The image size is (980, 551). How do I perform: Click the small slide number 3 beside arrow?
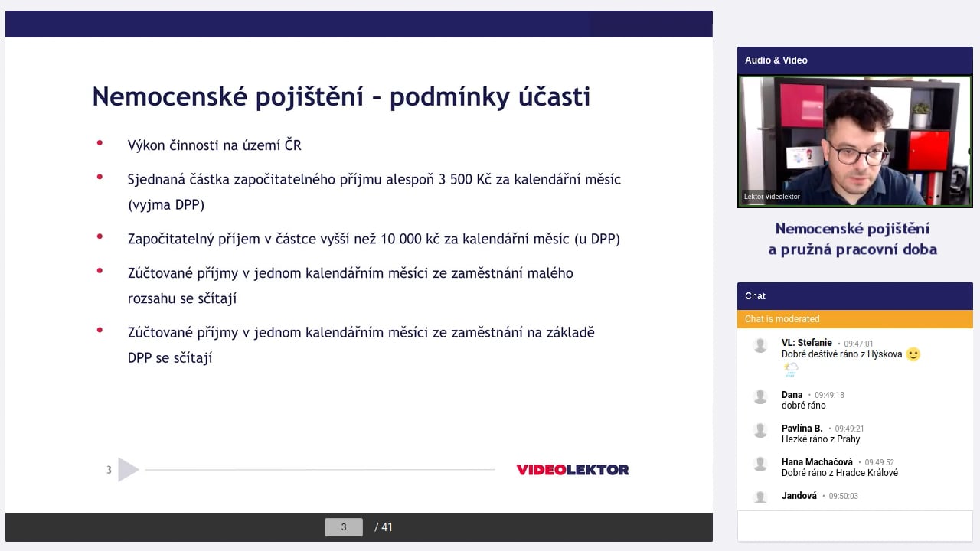point(109,470)
